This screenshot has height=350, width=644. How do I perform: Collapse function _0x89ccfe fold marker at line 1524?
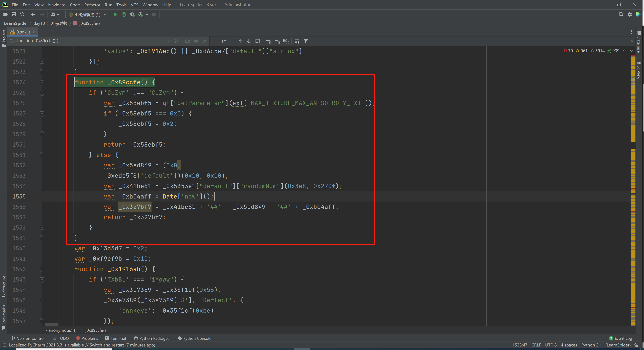click(42, 82)
